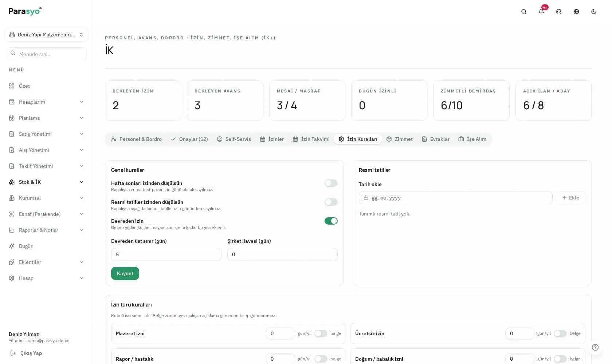612x364 pixels.
Task: Open the search icon in top bar
Action: (x=524, y=12)
